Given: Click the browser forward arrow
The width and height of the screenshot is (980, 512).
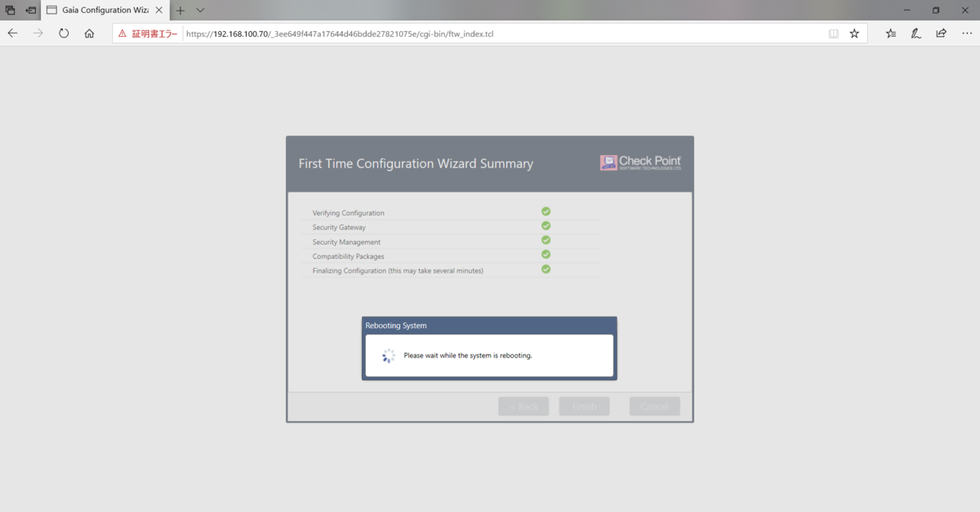Looking at the screenshot, I should tap(38, 33).
